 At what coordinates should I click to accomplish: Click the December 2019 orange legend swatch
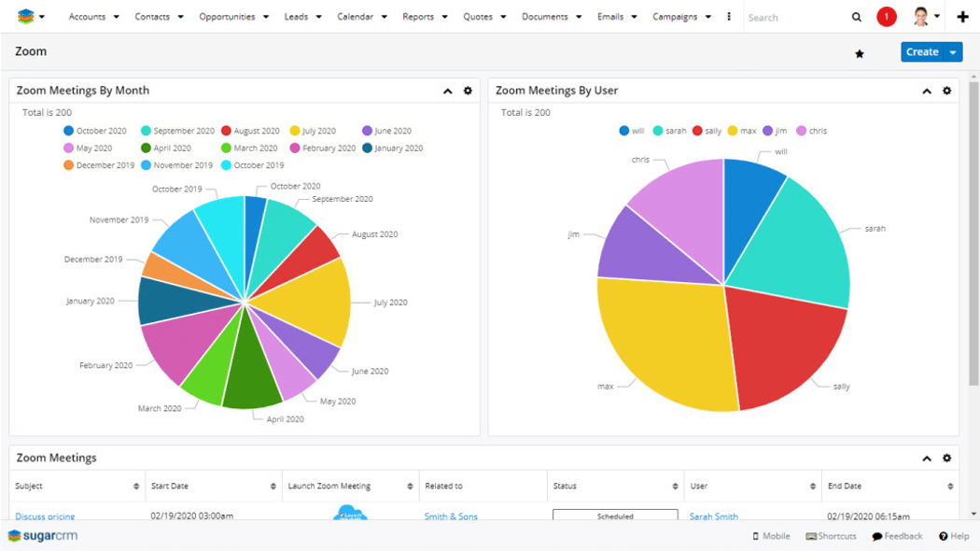[x=69, y=165]
